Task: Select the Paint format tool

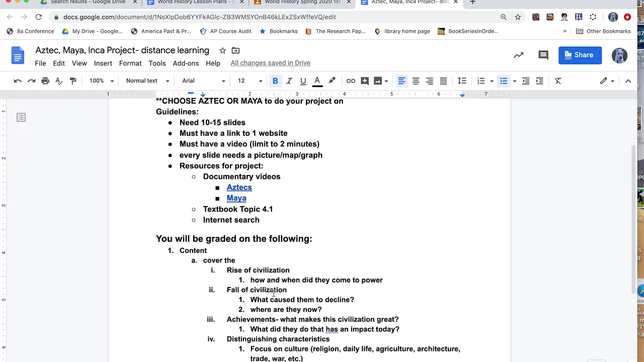Action: [x=73, y=80]
